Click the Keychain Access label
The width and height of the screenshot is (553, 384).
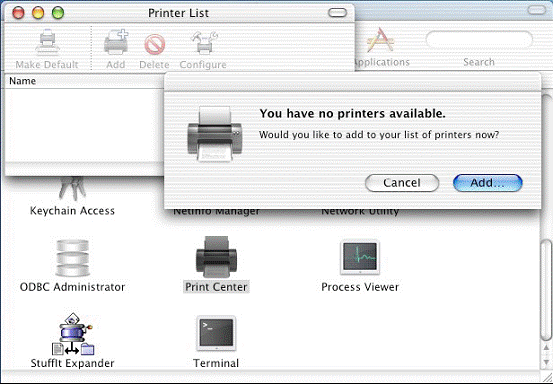point(72,211)
